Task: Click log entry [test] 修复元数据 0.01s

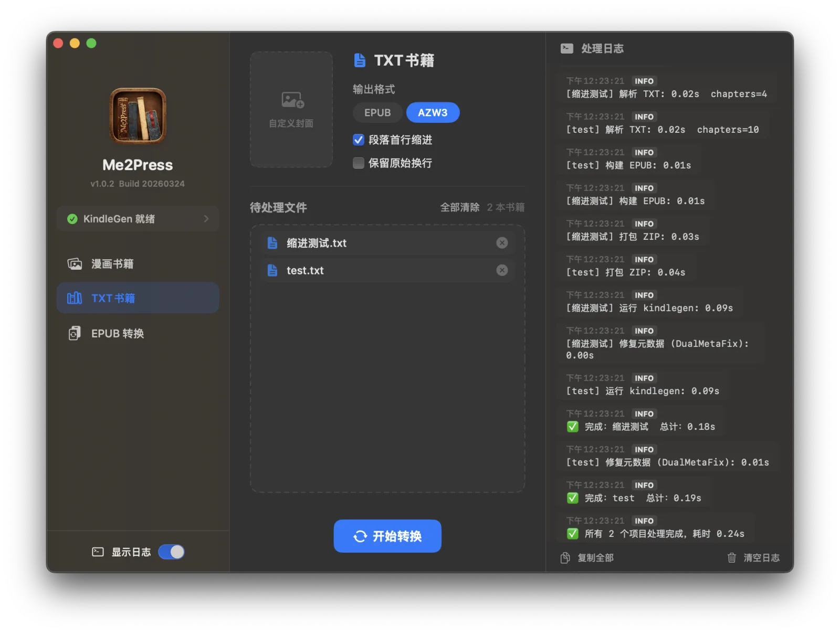Action: coord(667,456)
